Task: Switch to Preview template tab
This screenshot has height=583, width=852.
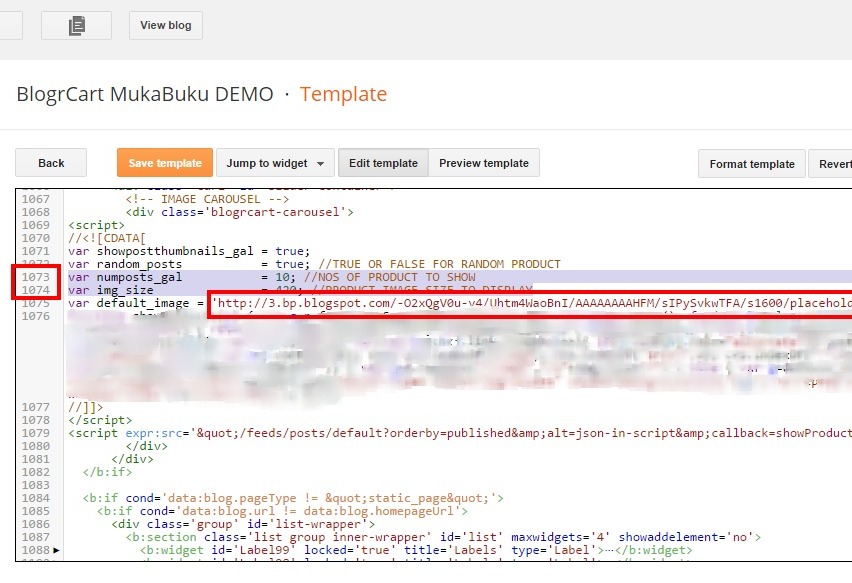Action: tap(484, 163)
